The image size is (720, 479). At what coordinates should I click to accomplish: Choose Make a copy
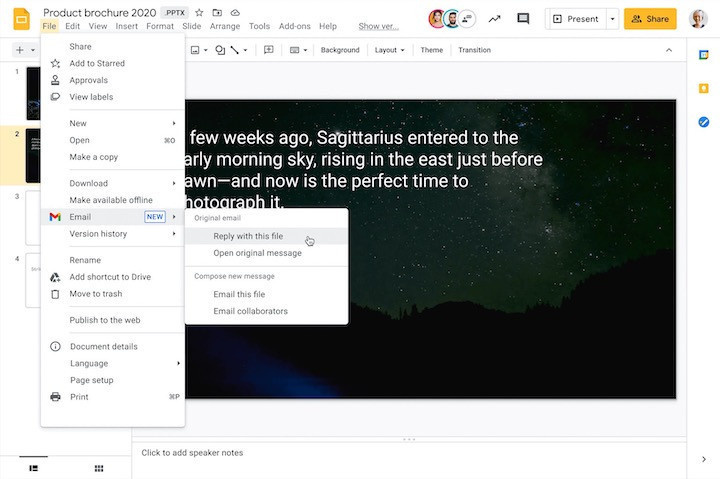tap(112, 157)
